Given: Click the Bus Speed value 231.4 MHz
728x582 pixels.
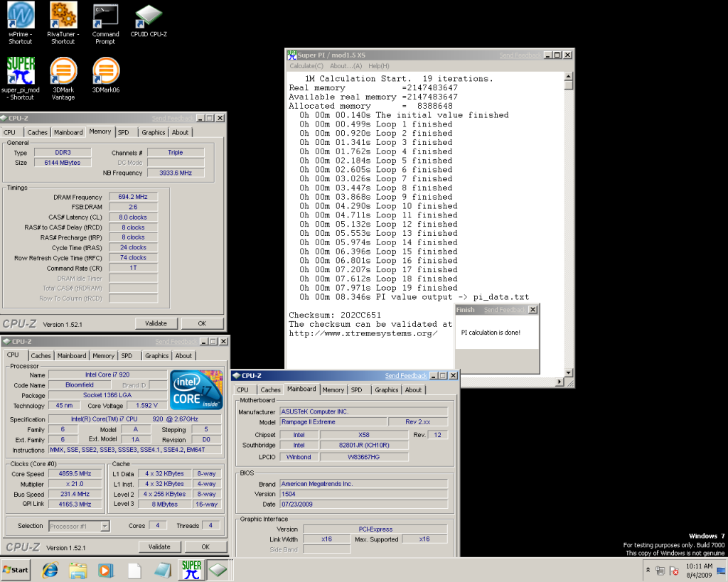Looking at the screenshot, I should [75, 495].
